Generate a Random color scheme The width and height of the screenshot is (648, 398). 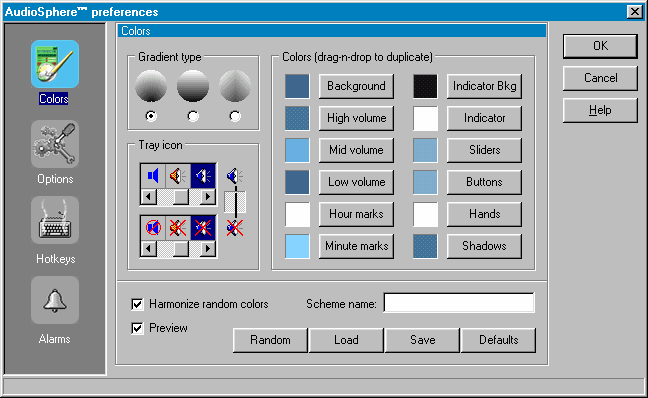tap(270, 340)
